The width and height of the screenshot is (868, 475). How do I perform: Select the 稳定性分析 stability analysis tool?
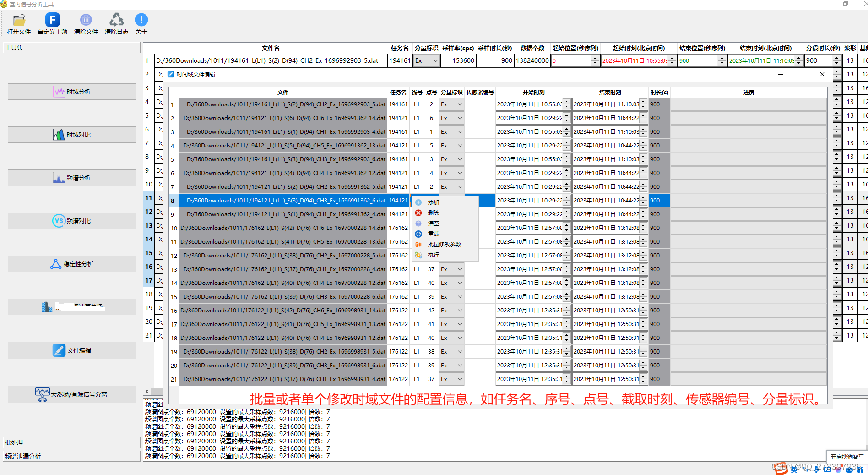71,263
